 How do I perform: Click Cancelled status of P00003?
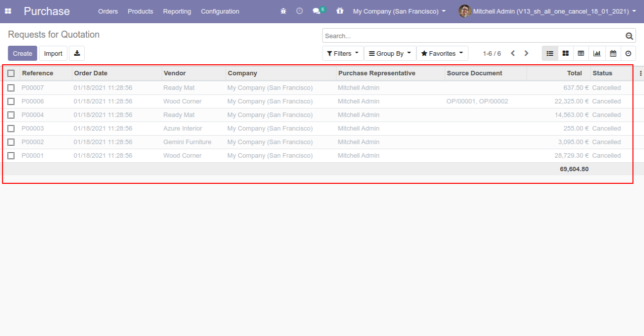pos(606,129)
